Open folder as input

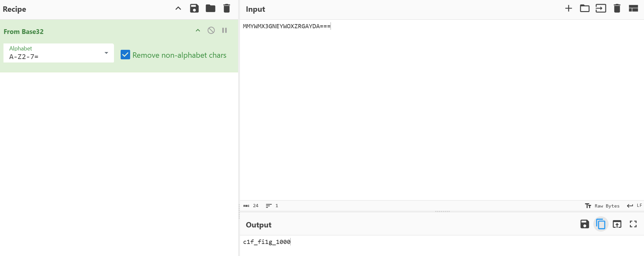click(584, 9)
